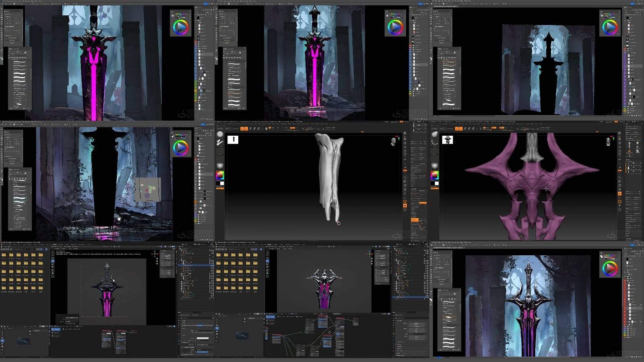Open first folder in bottom-left Blender file browser
This screenshot has height=362, width=644.
(4, 255)
